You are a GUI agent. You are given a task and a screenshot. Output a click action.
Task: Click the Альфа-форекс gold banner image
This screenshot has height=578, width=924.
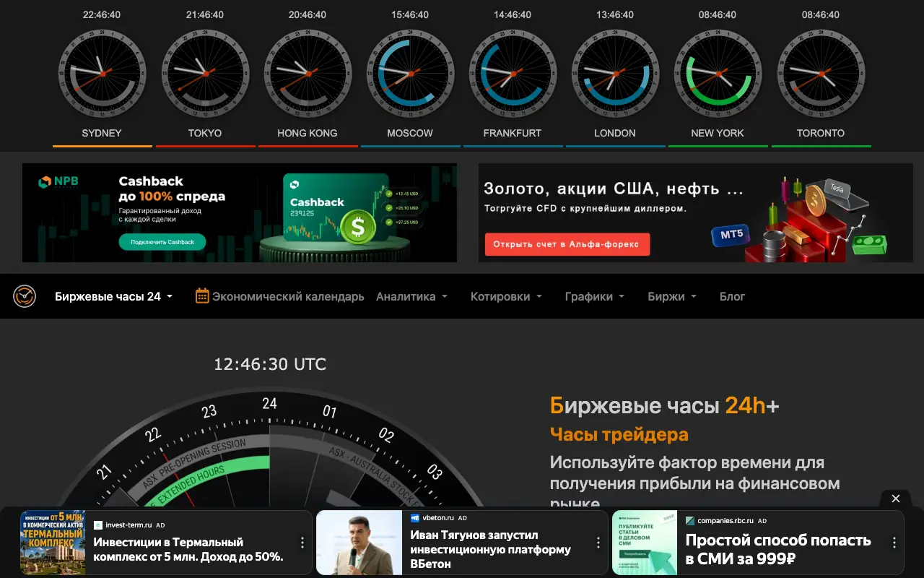point(696,212)
